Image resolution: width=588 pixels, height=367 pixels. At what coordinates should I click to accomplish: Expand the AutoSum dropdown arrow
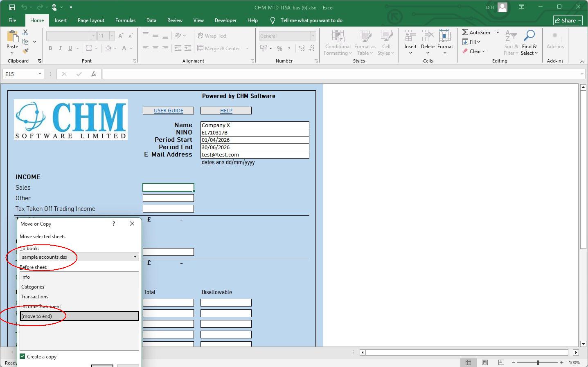(498, 32)
